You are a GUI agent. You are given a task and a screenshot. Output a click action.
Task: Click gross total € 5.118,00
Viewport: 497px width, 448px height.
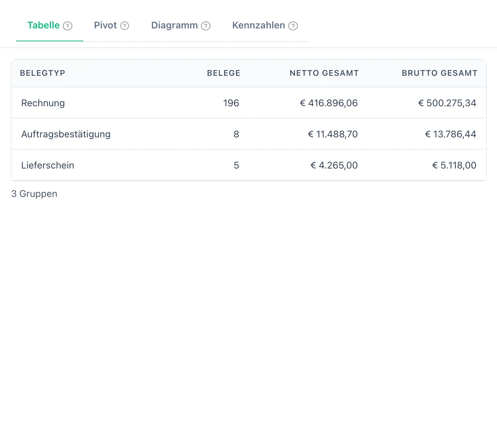click(454, 165)
